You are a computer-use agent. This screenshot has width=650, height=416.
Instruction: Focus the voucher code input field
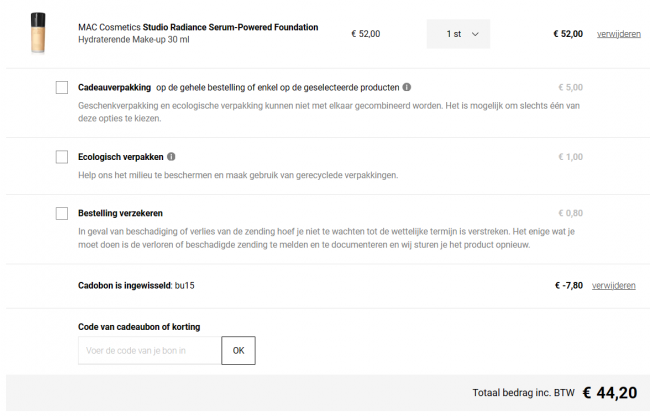pyautogui.click(x=149, y=350)
